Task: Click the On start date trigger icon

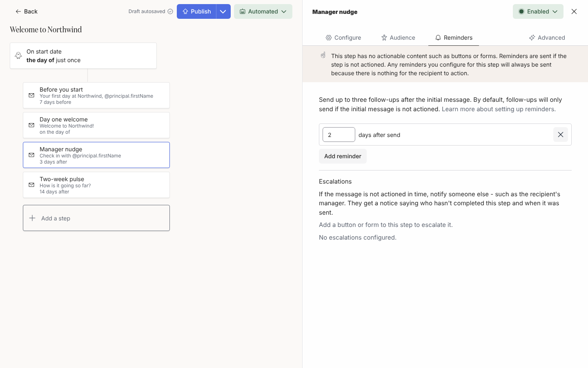Action: (18, 56)
